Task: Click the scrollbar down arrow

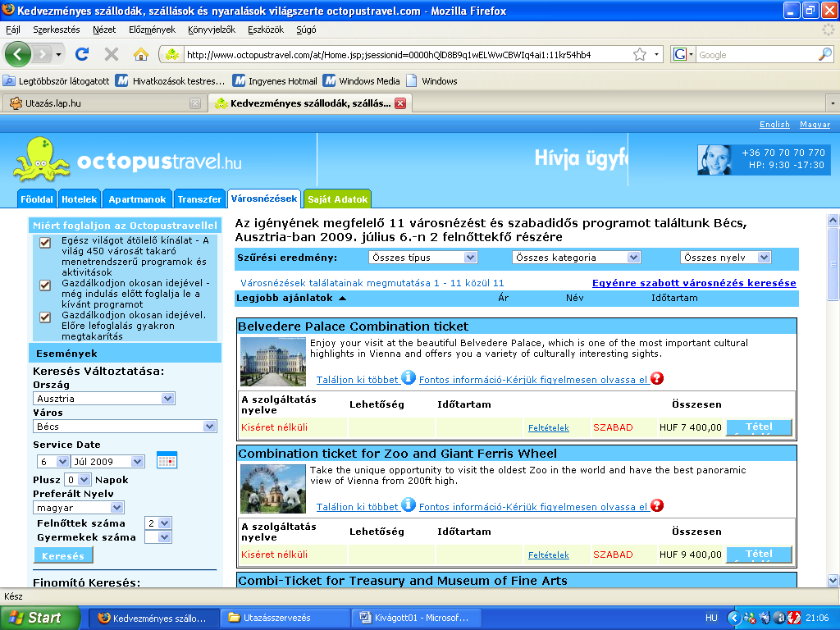Action: (833, 580)
